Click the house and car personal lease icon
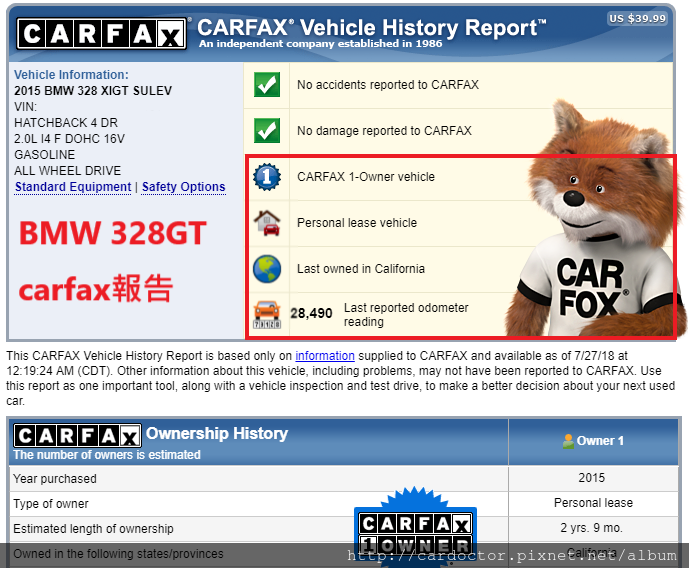This screenshot has width=689, height=568. click(x=267, y=223)
